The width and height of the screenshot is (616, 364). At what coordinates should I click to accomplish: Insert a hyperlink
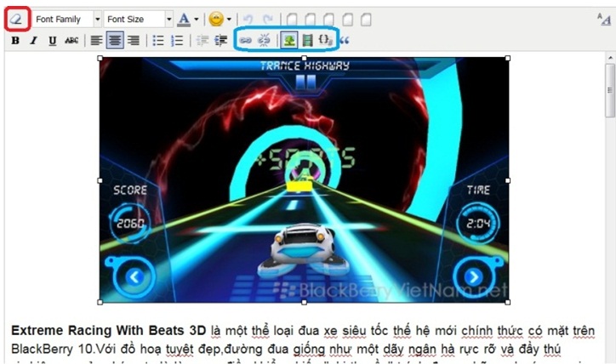(246, 40)
